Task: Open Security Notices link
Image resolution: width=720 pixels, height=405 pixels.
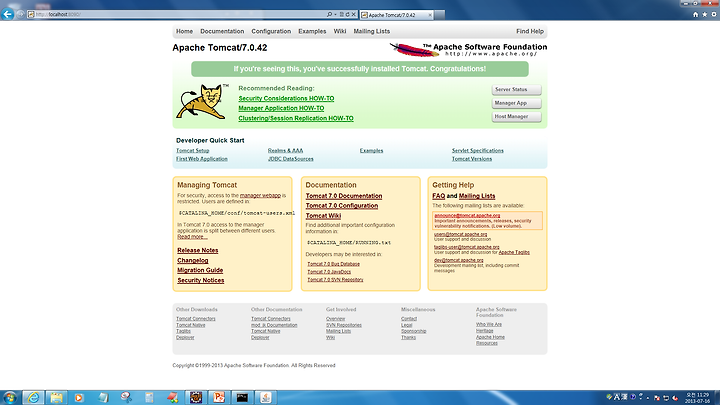Action: click(201, 280)
